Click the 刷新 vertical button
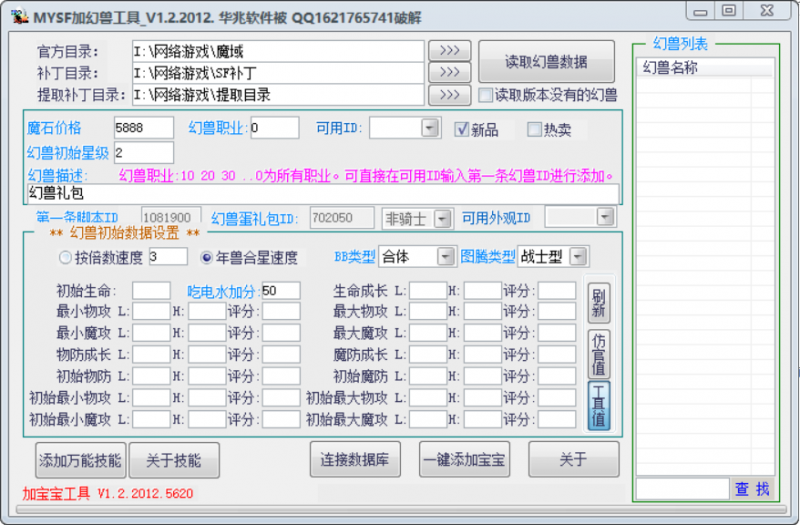This screenshot has width=800, height=525. coord(599,303)
